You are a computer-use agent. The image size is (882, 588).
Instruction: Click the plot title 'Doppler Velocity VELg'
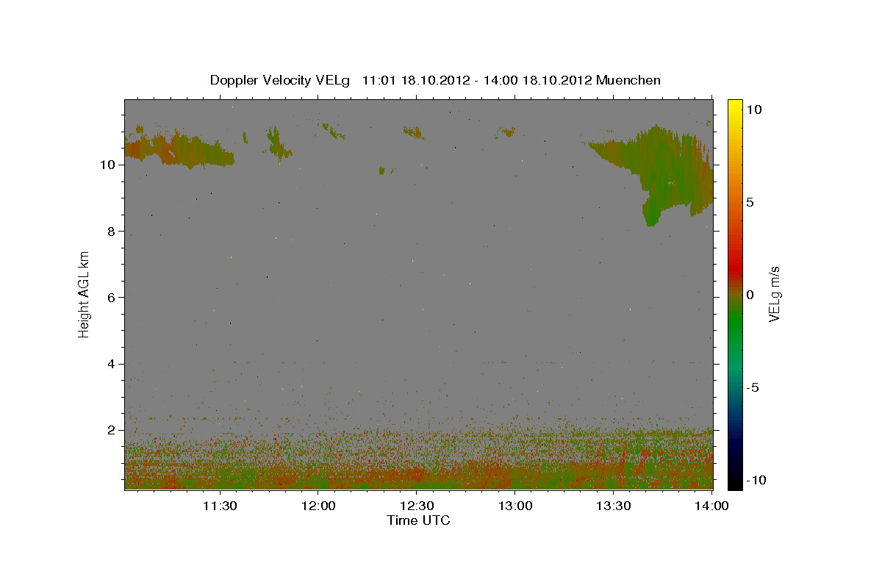[281, 80]
